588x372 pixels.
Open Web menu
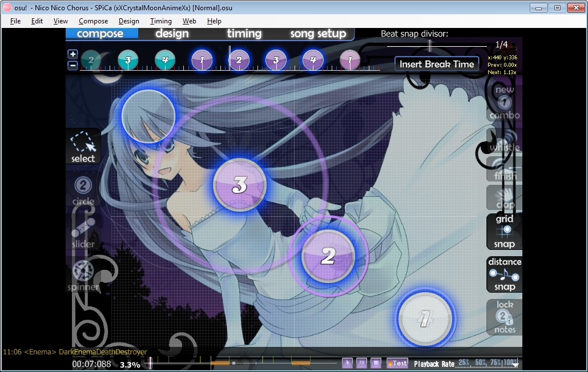(190, 21)
